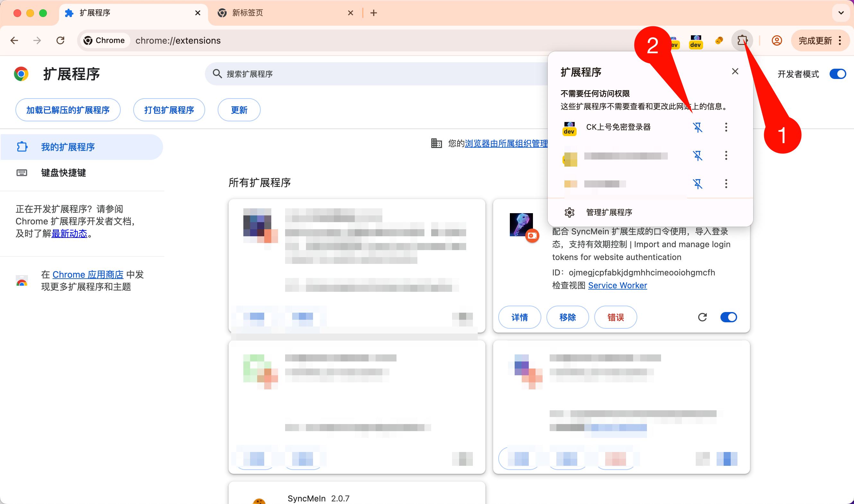The image size is (854, 504).
Task: Close the 扩展程序 popup panel
Action: pyautogui.click(x=735, y=71)
